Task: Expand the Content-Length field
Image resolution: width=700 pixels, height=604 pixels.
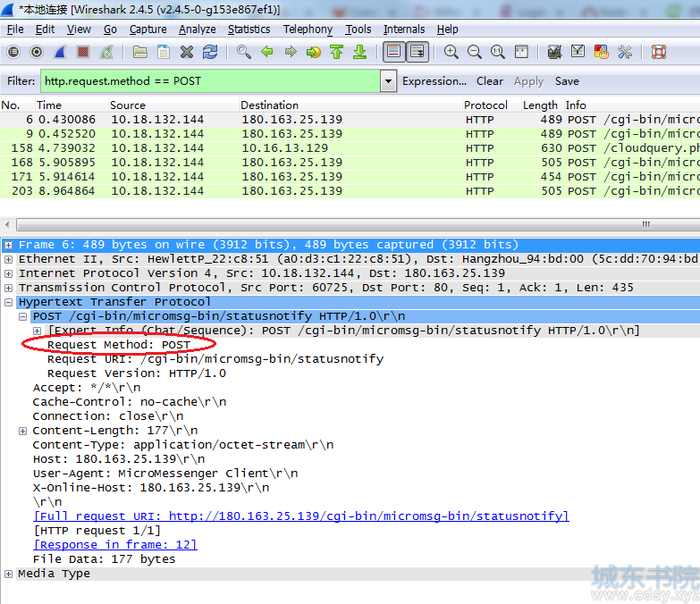Action: pyautogui.click(x=22, y=431)
